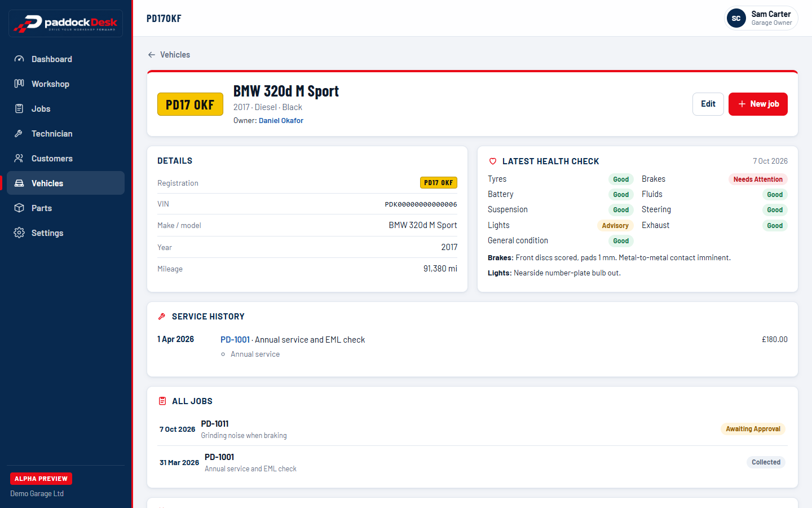This screenshot has height=508, width=812.
Task: Click the Dashboard gauge icon
Action: tap(19, 59)
